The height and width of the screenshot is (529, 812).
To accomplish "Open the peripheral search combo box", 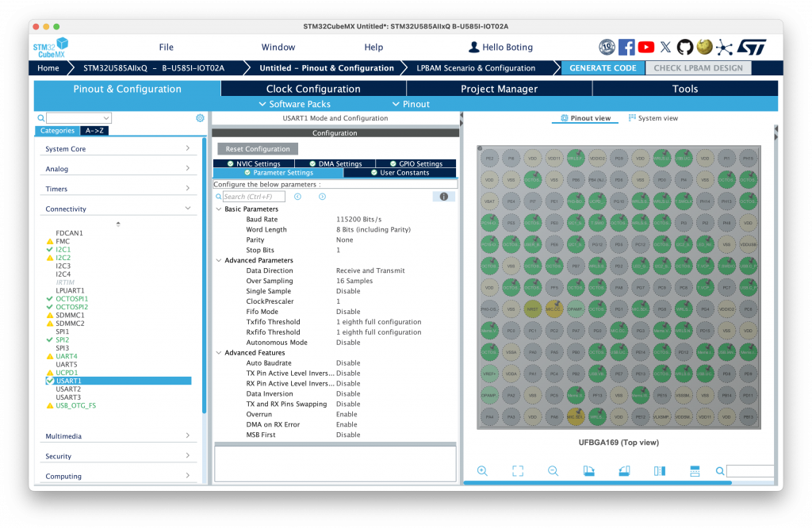I will point(79,118).
